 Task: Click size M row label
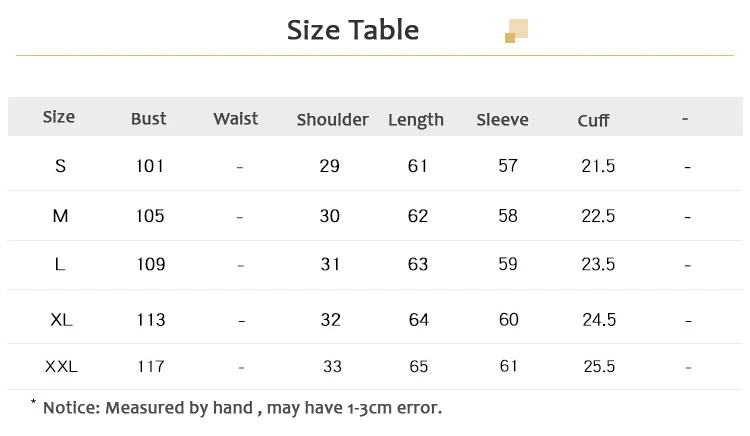tap(60, 216)
